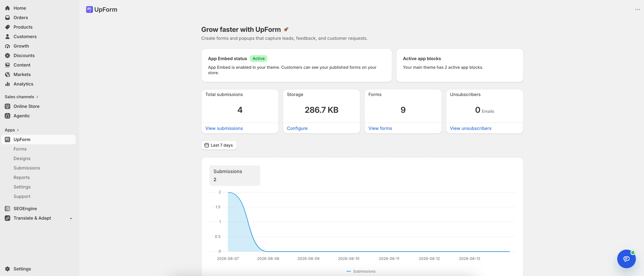Go to the Orders page label
The width and height of the screenshot is (644, 276).
tap(21, 17)
